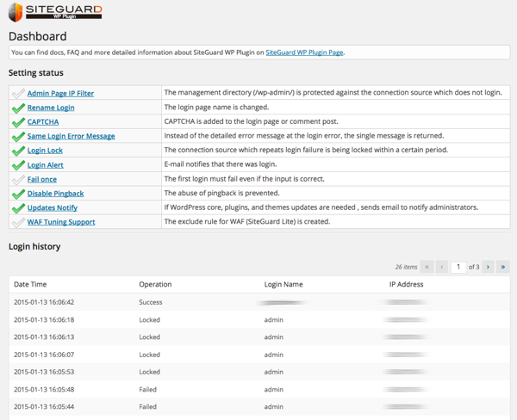Click the SiteGuard WP Plugin logo
Viewport: 517px width, 420px height.
pos(55,13)
